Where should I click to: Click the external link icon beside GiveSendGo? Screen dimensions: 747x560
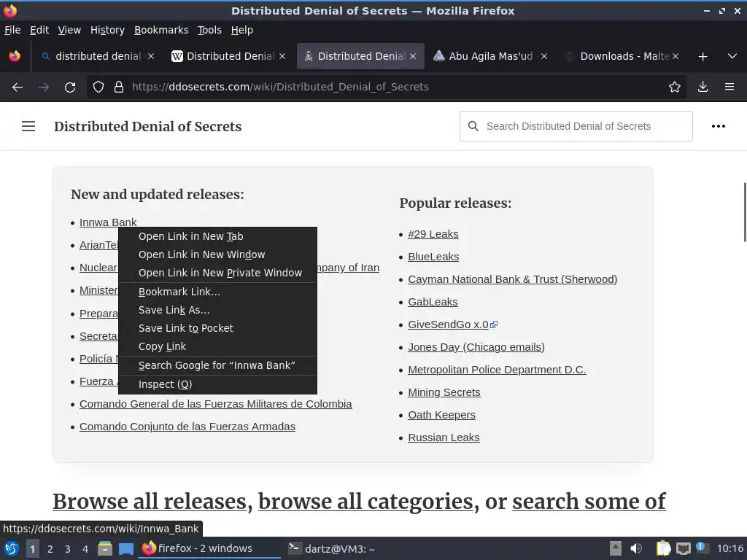point(494,324)
